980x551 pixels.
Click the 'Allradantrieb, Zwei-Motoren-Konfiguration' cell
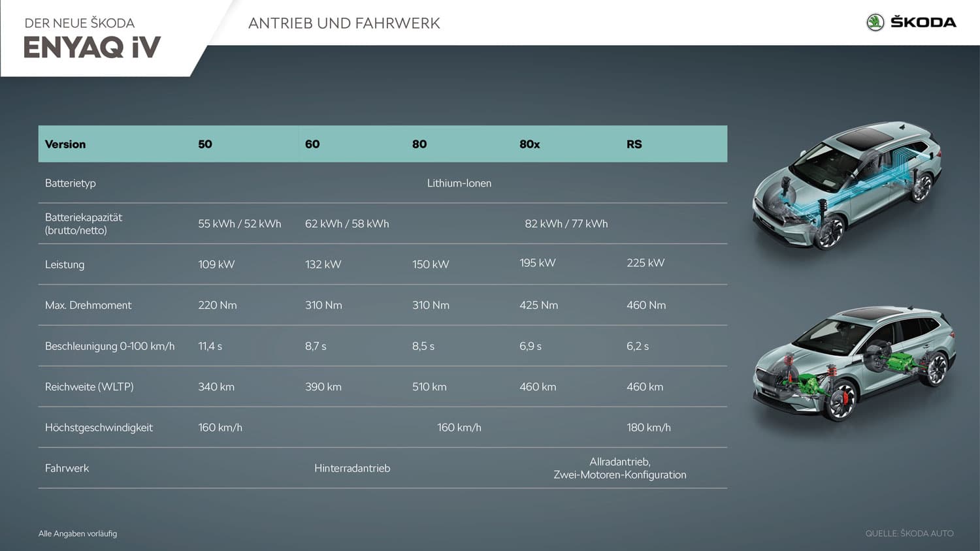(619, 468)
